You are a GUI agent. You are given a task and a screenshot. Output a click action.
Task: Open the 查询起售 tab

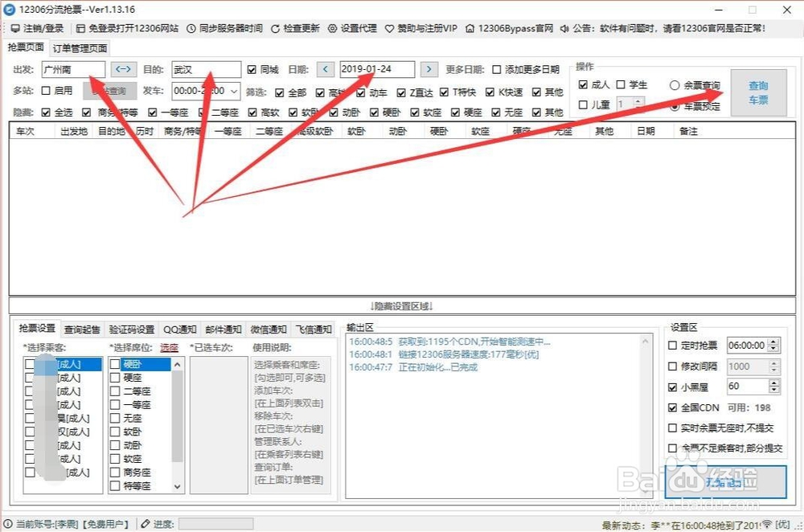coord(82,329)
